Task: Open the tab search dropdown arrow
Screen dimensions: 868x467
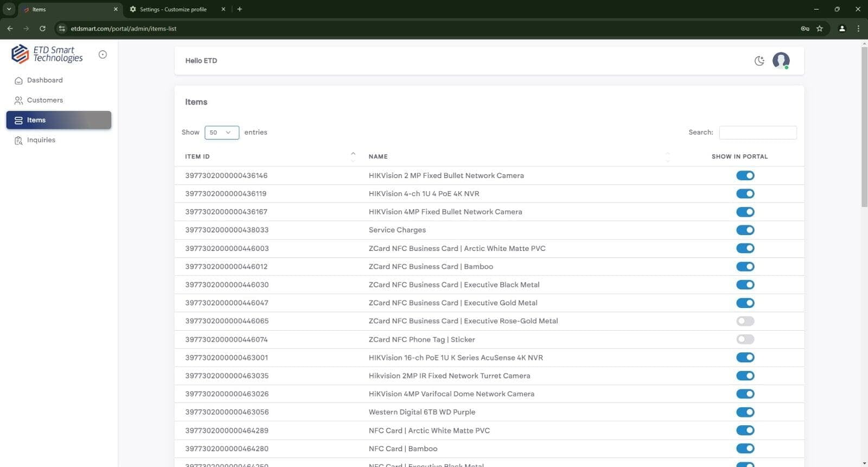Action: point(9,9)
